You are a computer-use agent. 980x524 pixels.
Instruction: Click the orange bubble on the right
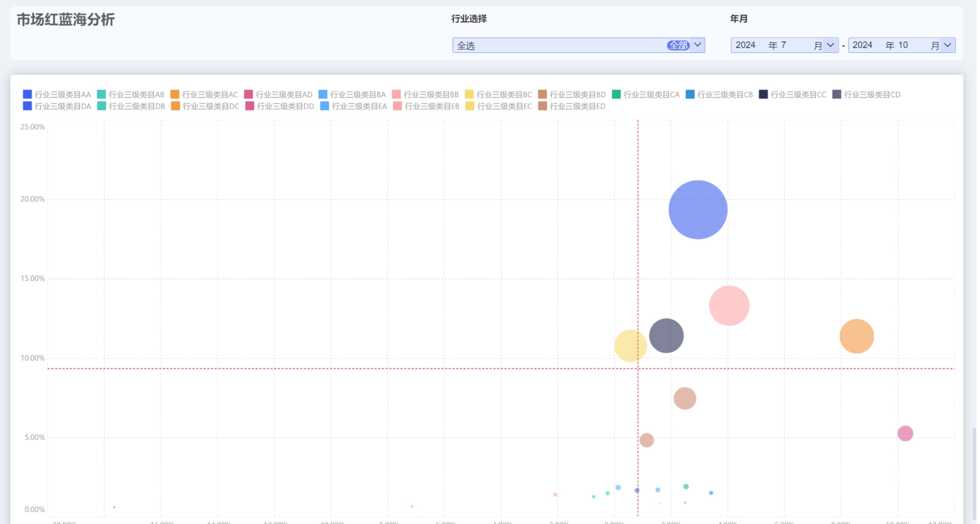tap(857, 336)
